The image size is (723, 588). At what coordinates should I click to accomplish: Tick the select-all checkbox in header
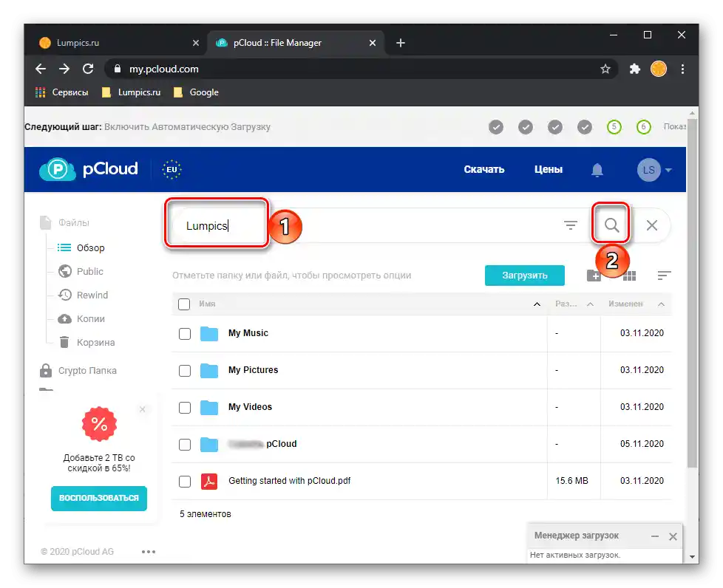pyautogui.click(x=184, y=304)
